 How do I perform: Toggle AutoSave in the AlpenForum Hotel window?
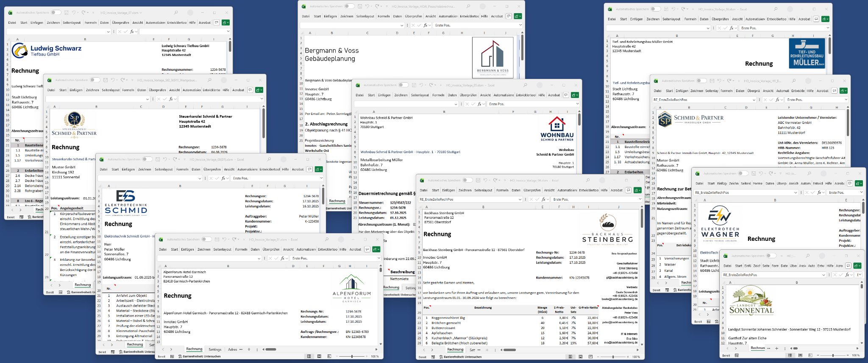206,239
